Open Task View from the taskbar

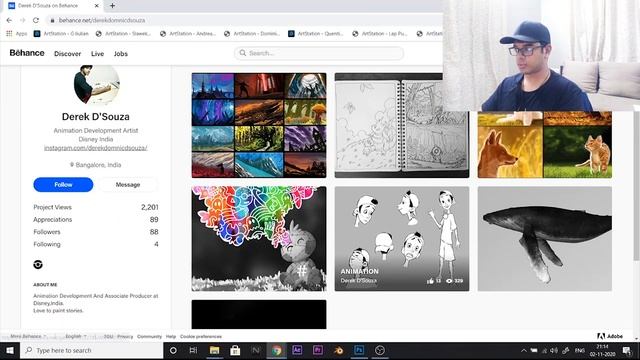pos(193,350)
